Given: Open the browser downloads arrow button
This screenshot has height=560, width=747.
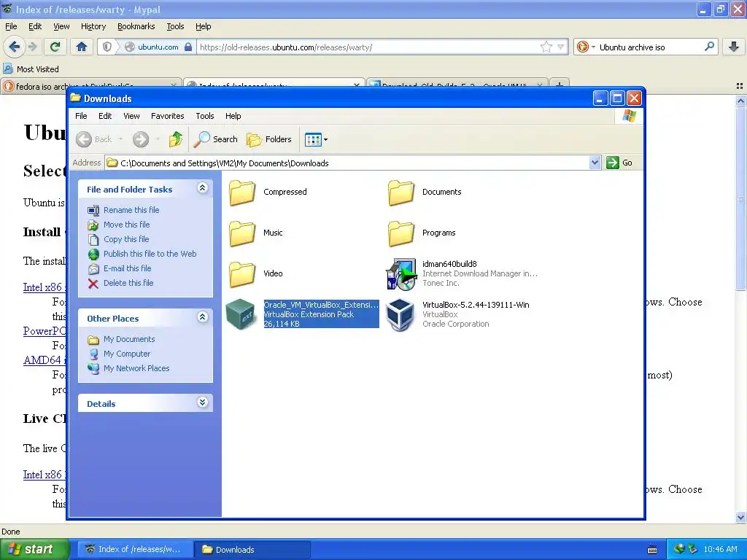Looking at the screenshot, I should [x=734, y=47].
